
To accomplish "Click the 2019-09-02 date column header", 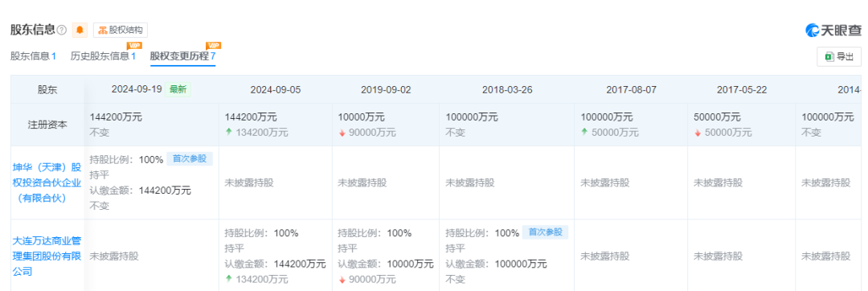I will [386, 89].
